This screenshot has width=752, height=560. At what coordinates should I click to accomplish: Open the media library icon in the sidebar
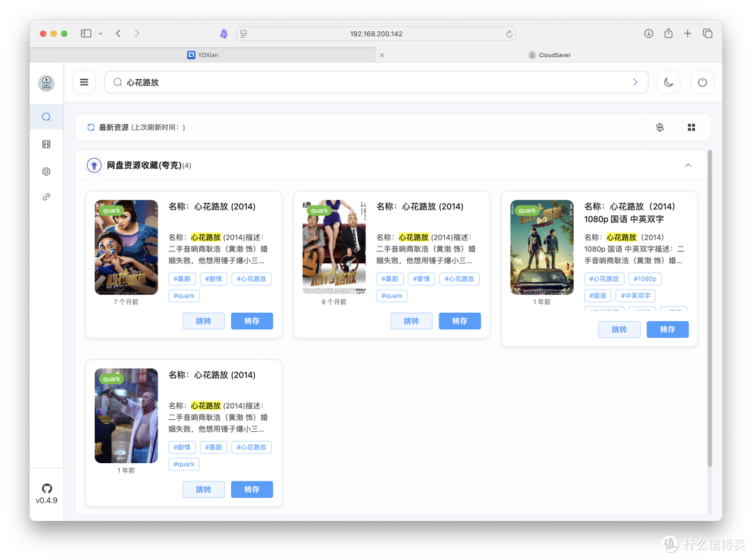coord(46,144)
